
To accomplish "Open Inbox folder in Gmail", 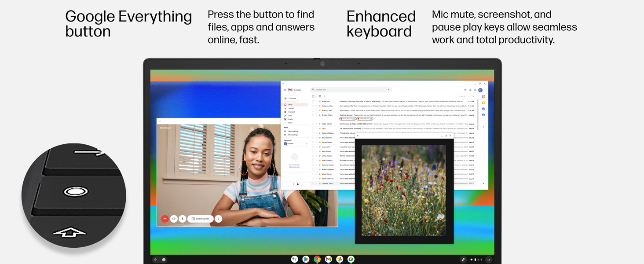I will click(295, 105).
